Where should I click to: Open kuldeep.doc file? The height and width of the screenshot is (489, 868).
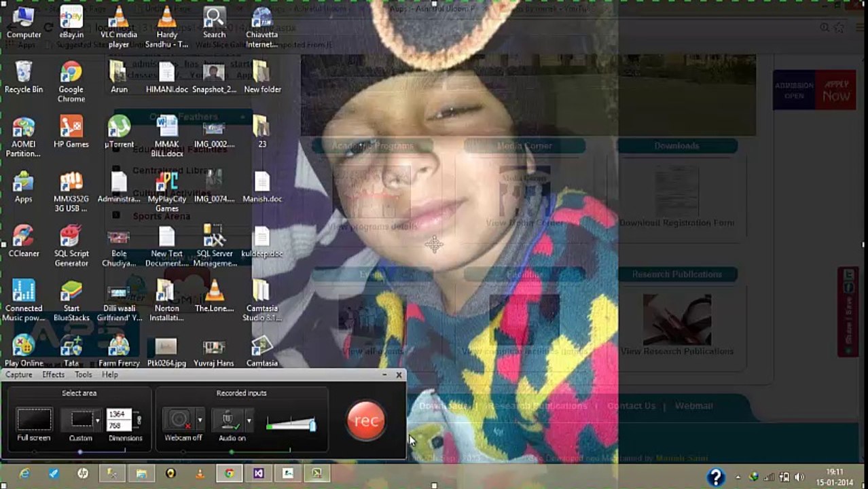point(262,242)
